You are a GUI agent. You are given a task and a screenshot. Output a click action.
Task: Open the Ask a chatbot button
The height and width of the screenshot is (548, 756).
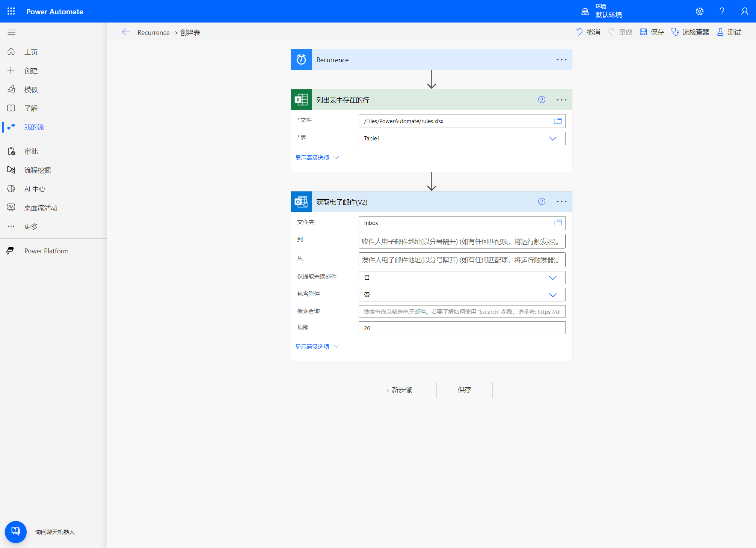[x=16, y=531]
